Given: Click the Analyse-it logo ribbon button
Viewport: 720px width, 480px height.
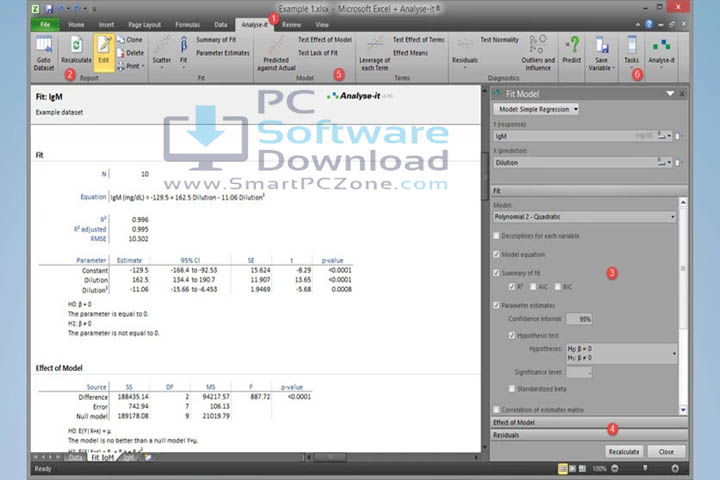Looking at the screenshot, I should click(x=661, y=52).
